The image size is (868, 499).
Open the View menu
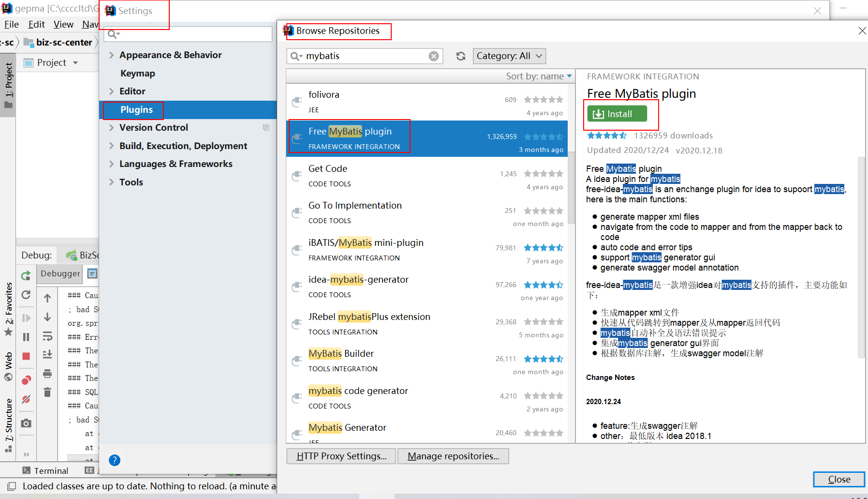[63, 24]
